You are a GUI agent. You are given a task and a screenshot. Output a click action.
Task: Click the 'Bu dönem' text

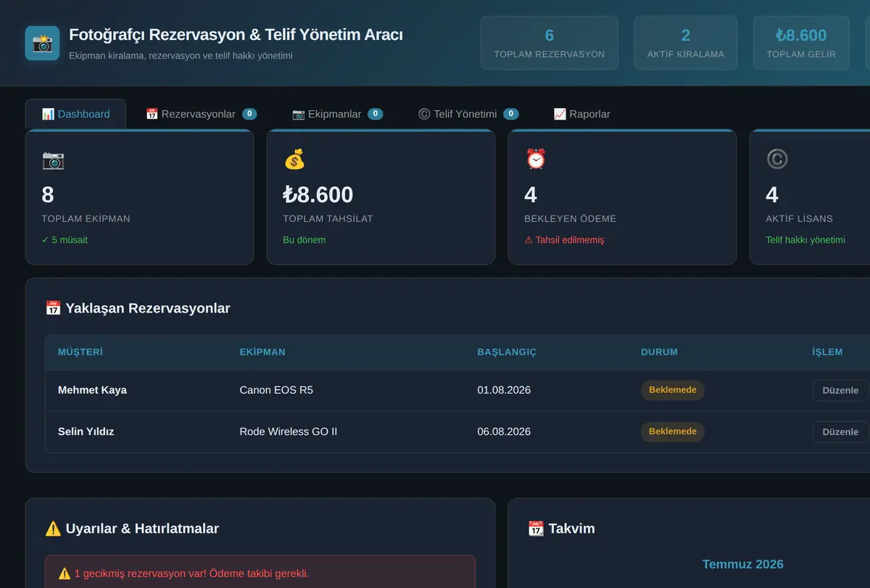[304, 240]
